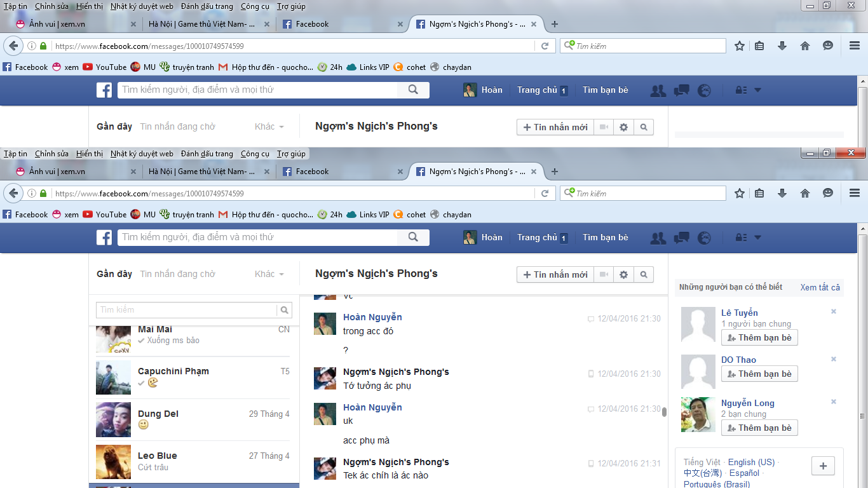This screenshot has height=488, width=868.
Task: Click Tin nhắn mới button in upper window
Action: (x=555, y=127)
